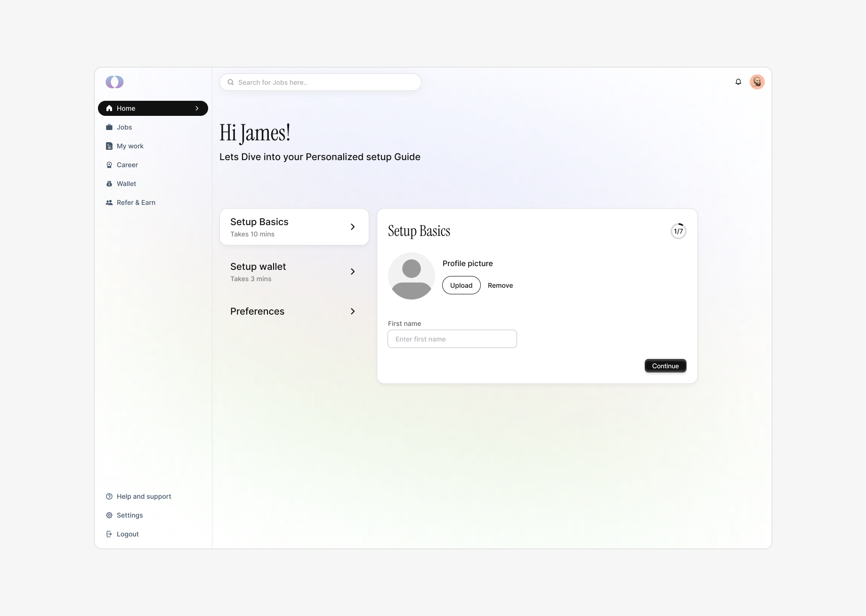Click the Settings gear icon

point(109,515)
